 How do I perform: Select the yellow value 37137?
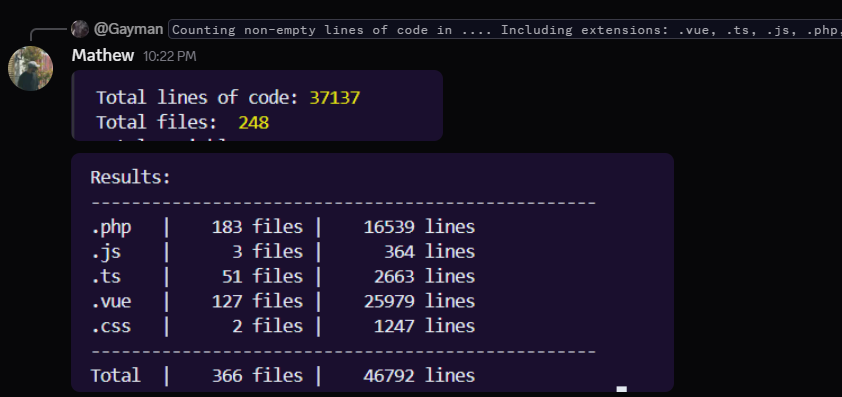pyautogui.click(x=335, y=98)
